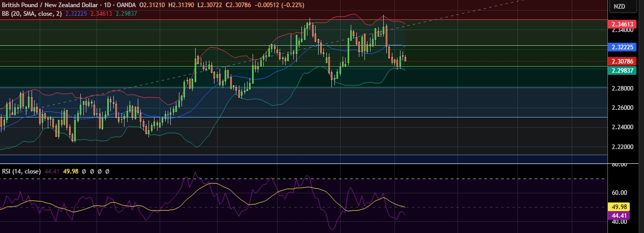
Task: Click the red 2.30786 current price label
Action: coord(622,62)
